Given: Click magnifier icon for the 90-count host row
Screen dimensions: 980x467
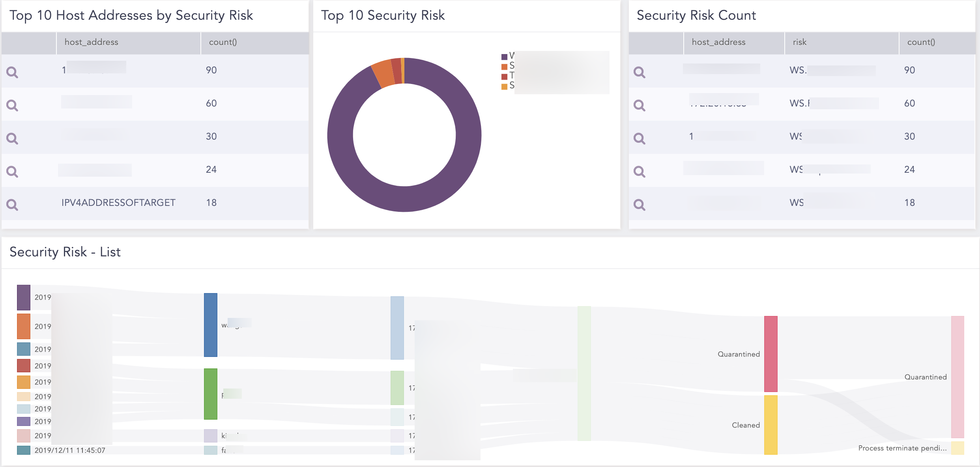Looking at the screenshot, I should coord(12,72).
